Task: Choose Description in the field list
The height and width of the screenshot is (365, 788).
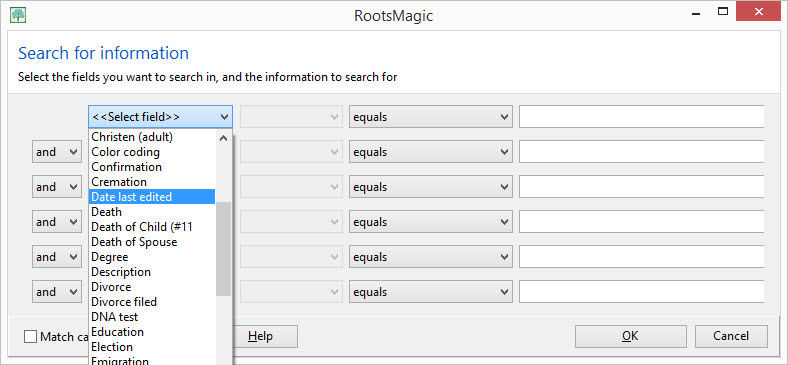Action: point(152,272)
